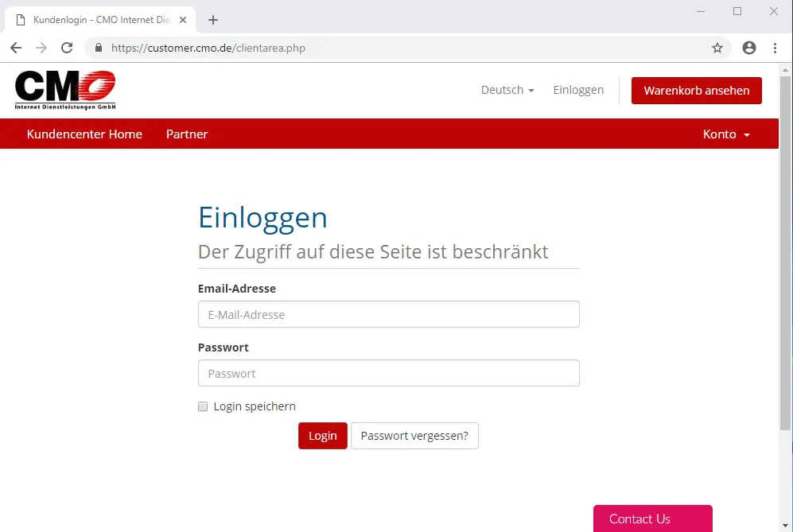Click the scrollbar down arrow
This screenshot has width=793, height=532.
coord(785,526)
